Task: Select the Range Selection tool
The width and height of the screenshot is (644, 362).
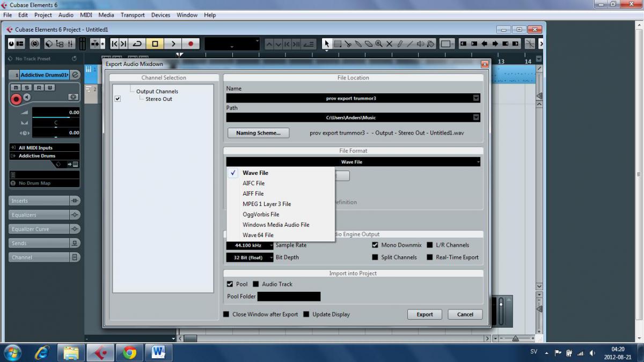Action: 338,44
